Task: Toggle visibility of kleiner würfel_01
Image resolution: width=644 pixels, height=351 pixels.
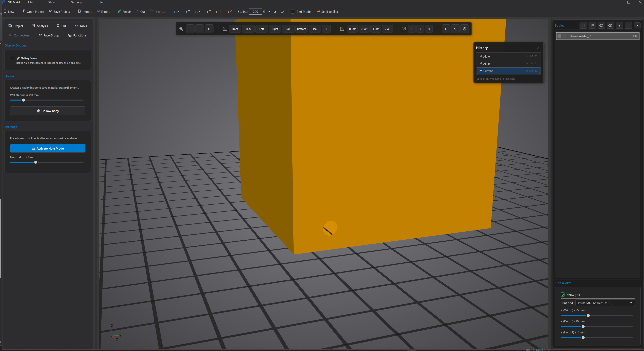Action: [x=635, y=36]
